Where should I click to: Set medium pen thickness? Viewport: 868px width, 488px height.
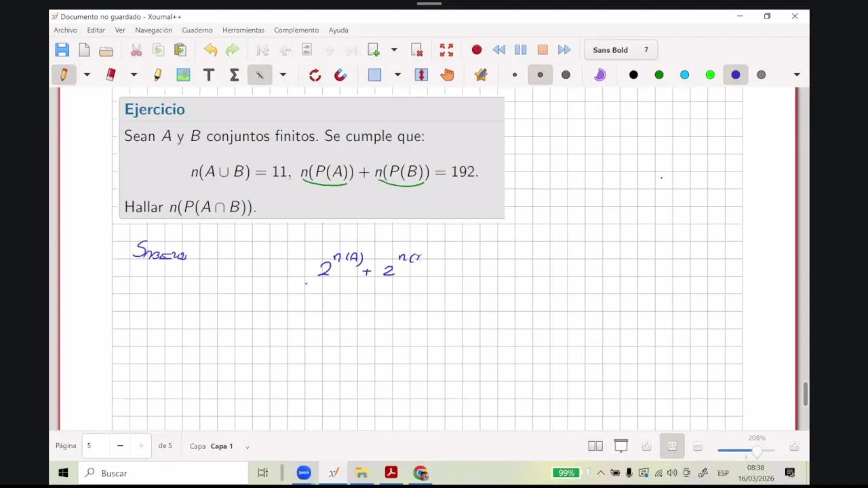point(540,75)
